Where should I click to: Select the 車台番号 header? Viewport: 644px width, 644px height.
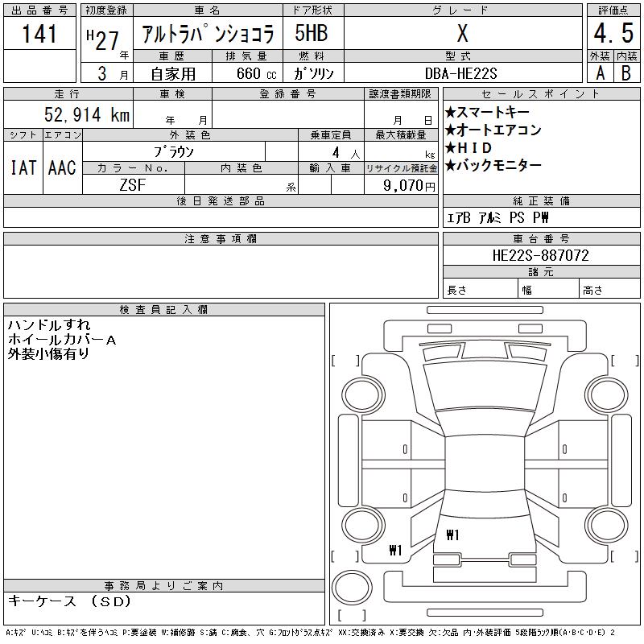coord(541,238)
